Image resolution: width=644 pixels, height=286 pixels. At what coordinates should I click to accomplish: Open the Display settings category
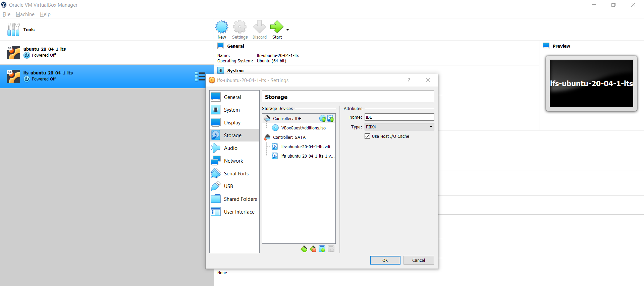click(234, 122)
